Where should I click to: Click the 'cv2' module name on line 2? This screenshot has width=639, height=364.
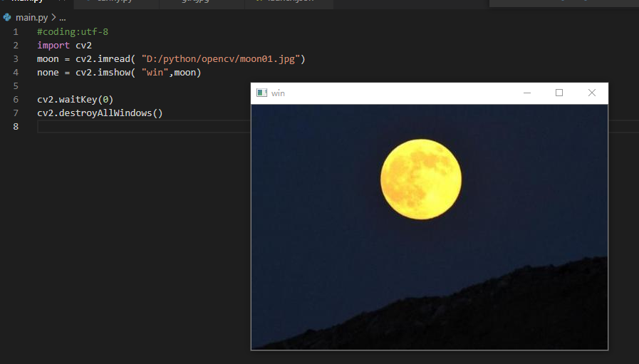(83, 46)
